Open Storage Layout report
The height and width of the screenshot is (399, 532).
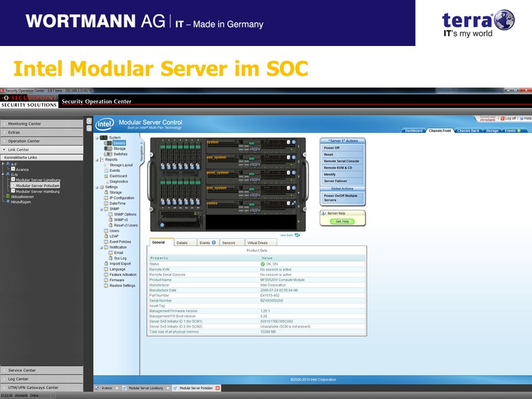click(x=121, y=165)
